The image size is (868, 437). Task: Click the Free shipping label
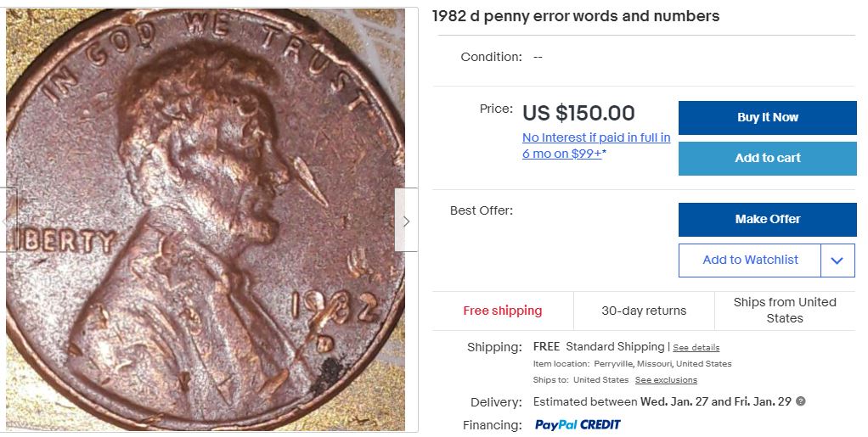pos(503,311)
